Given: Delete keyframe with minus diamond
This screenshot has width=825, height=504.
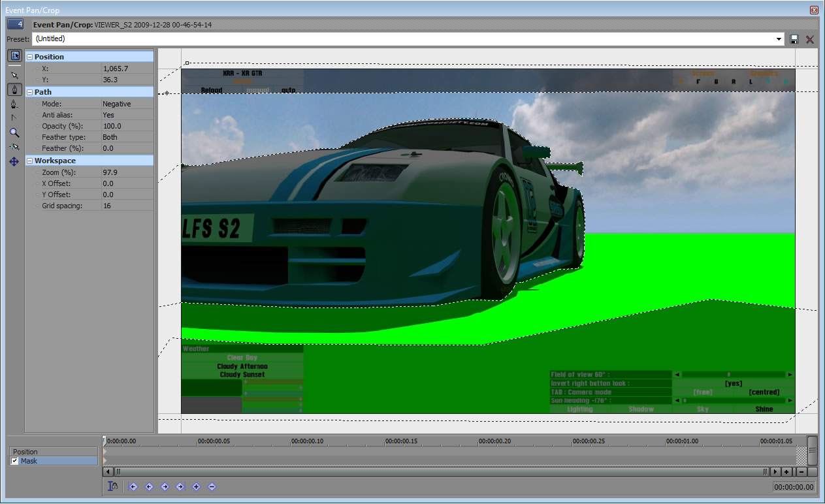Looking at the screenshot, I should point(212,486).
